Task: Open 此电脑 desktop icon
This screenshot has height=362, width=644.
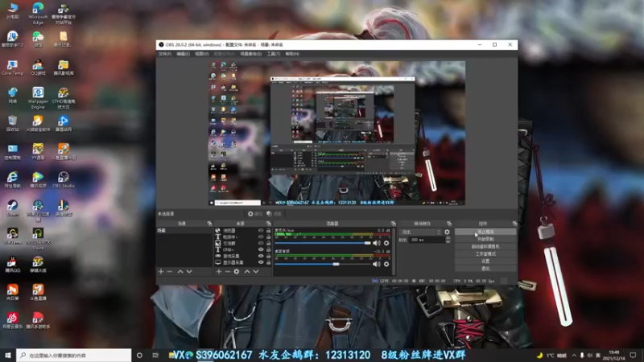Action: pyautogui.click(x=12, y=11)
